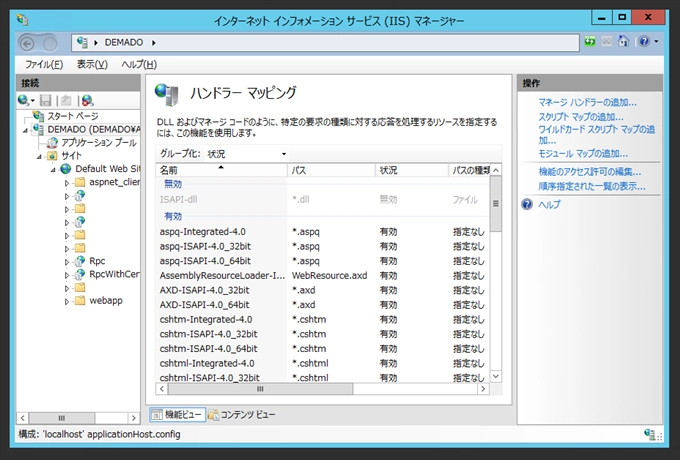Select the AXD-ISAPI-4.0_64bit handler row
This screenshot has height=460, width=680.
click(x=323, y=305)
